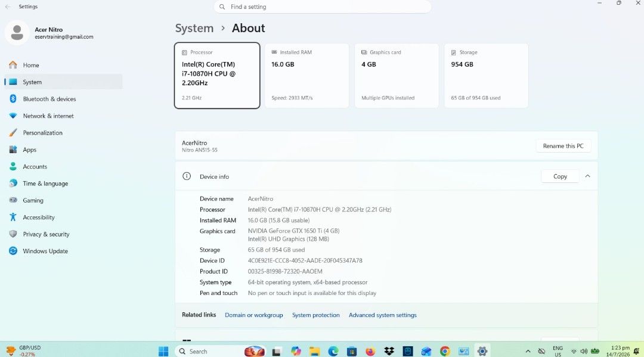
Task: Click the Intel(R) UHD Graphics (128 MB) text
Action: [x=289, y=239]
